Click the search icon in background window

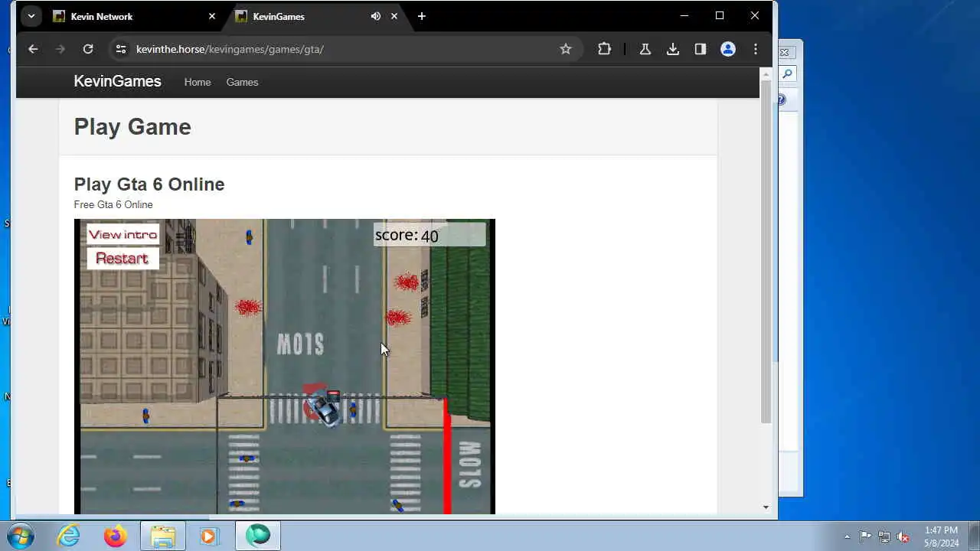[x=788, y=74]
